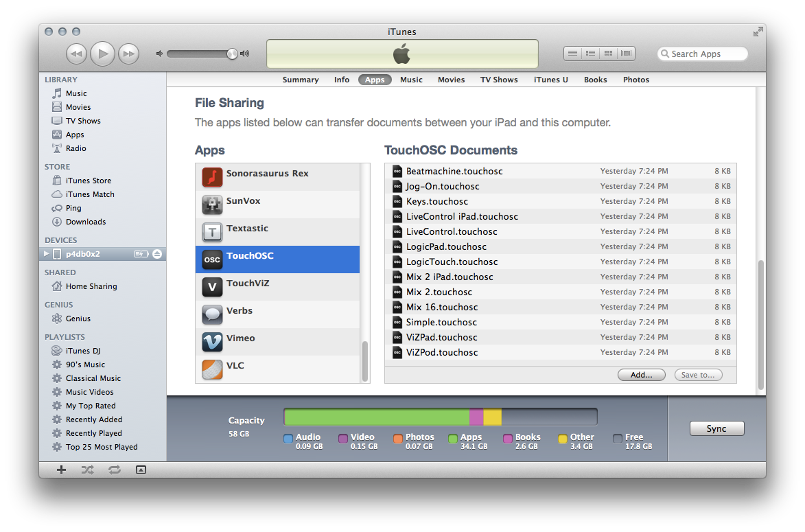This screenshot has height=532, width=805.
Task: Click the Sync button
Action: (716, 428)
